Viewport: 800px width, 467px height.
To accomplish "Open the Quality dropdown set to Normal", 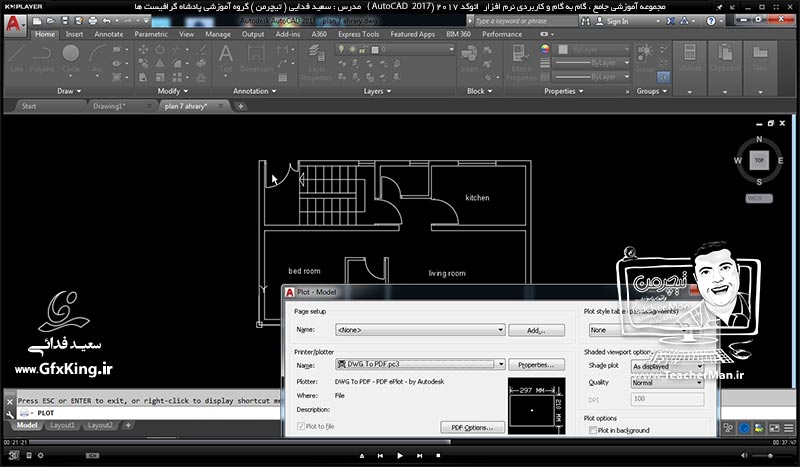I will (667, 382).
